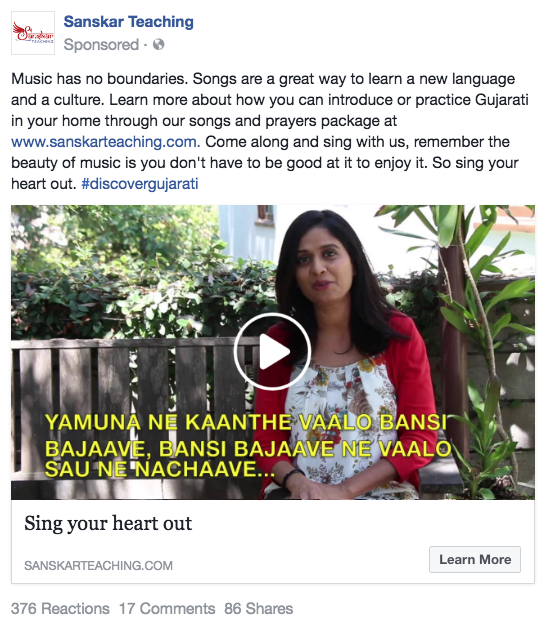Follow the www.sanskarteaching.com link in post
543x621 pixels.
[105, 142]
